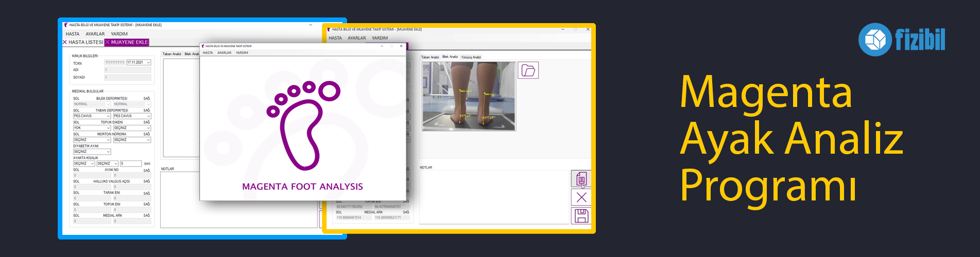Click the fizibil cube logo
The width and height of the screenshot is (980, 257).
pyautogui.click(x=875, y=40)
